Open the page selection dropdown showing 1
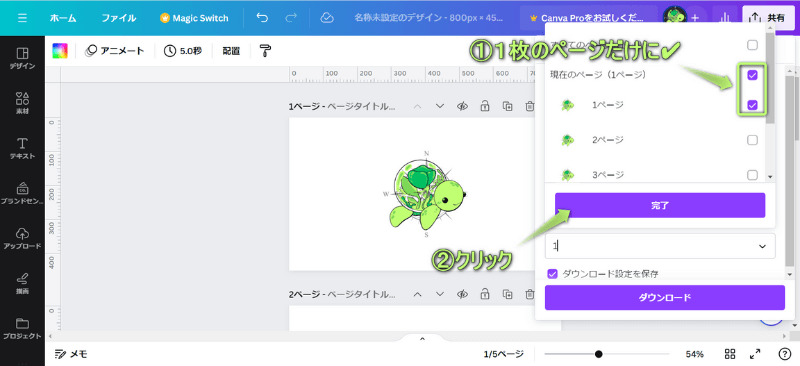Screen dimensions: 800x366 (660, 246)
